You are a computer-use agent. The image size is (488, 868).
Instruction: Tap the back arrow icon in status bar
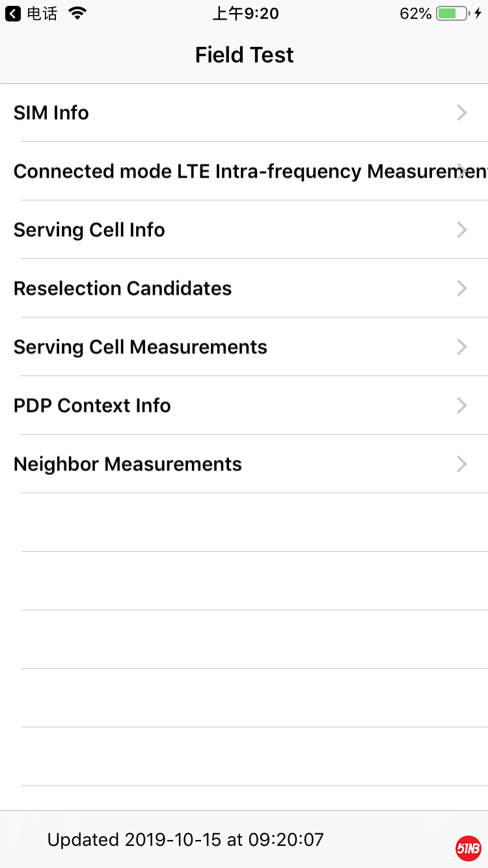point(13,14)
